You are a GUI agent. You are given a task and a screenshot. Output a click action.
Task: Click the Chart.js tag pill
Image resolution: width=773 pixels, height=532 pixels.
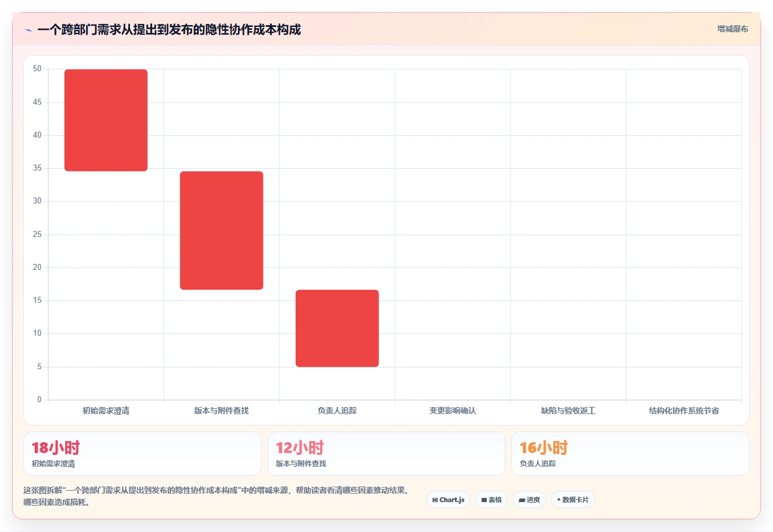click(x=448, y=500)
